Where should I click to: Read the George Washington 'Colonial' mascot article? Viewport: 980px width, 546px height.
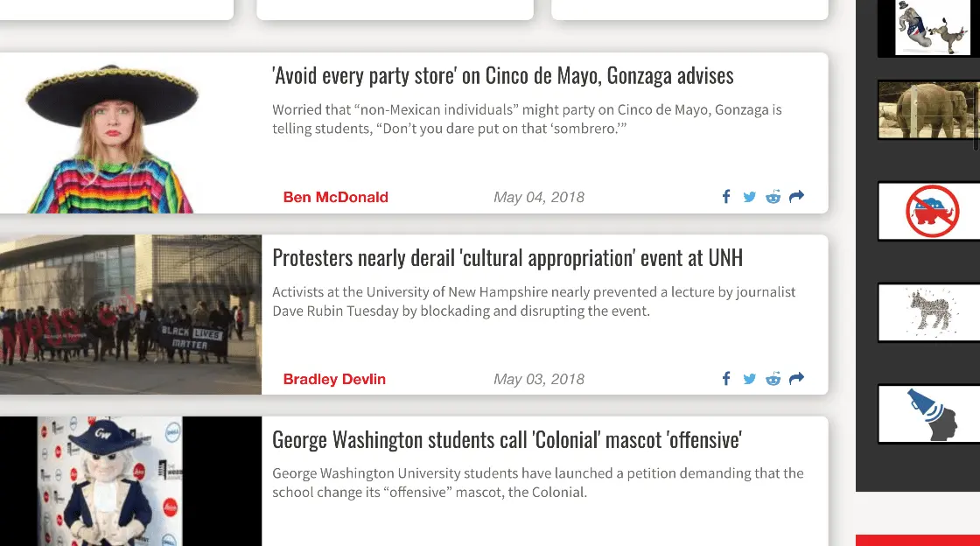(507, 439)
